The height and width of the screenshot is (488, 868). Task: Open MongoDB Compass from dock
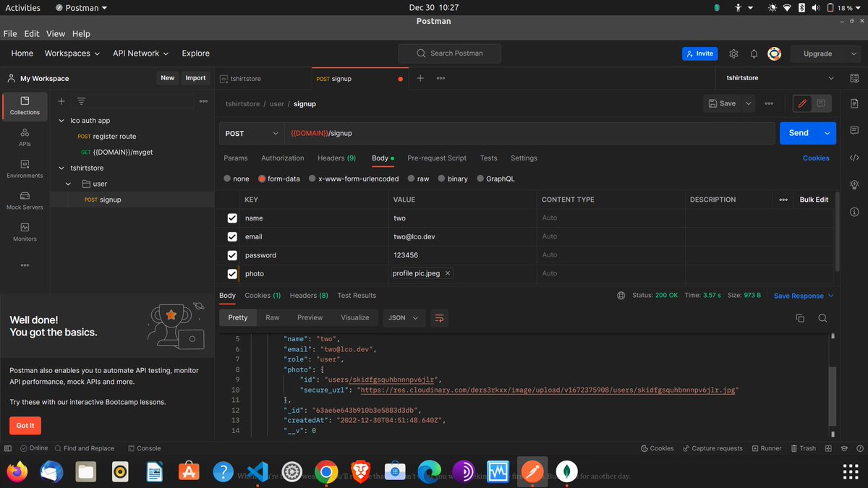tap(567, 472)
